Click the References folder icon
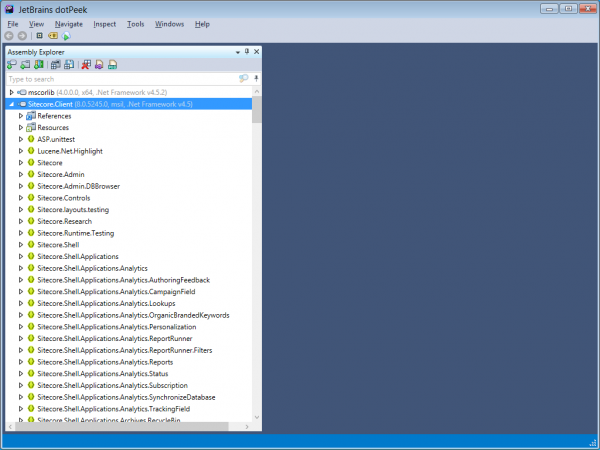 [31, 116]
